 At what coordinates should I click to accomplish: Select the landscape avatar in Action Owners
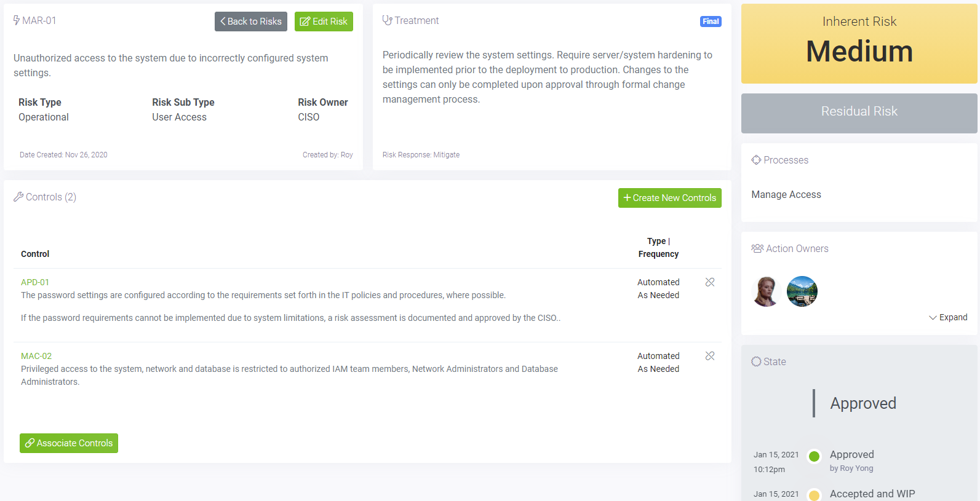(x=802, y=291)
